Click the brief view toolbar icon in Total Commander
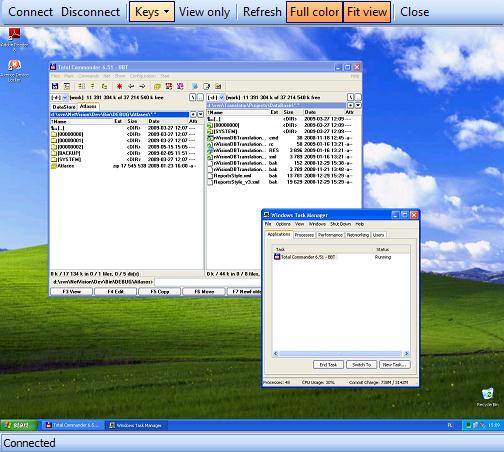504x452 pixels. click(x=81, y=86)
